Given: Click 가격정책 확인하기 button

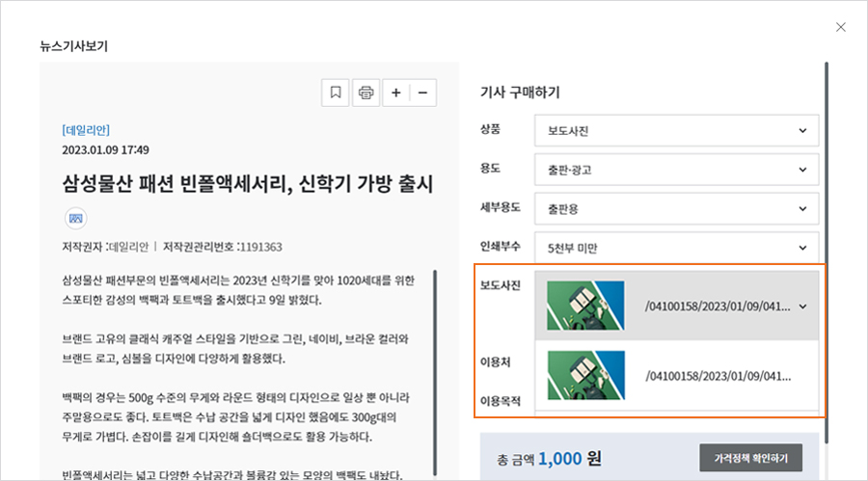Looking at the screenshot, I should (x=750, y=458).
